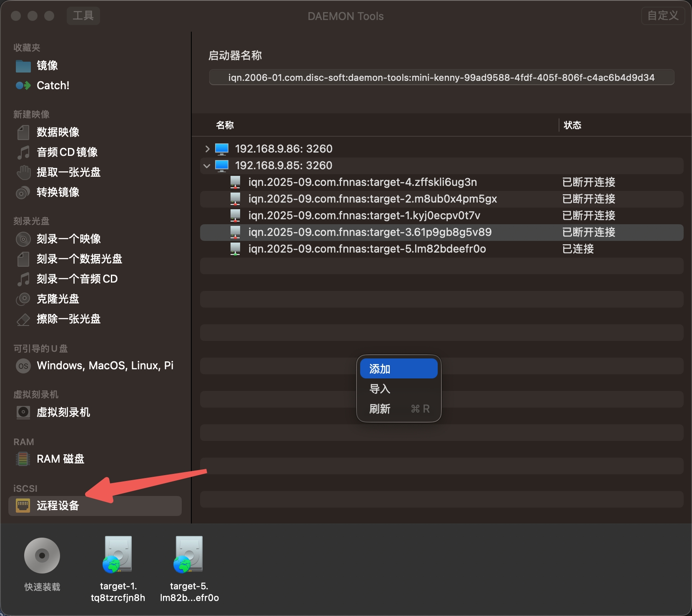Select mounted device target-1.tq8tzrcfjn8h icon
Screen dimensions: 692x616
coord(118,554)
